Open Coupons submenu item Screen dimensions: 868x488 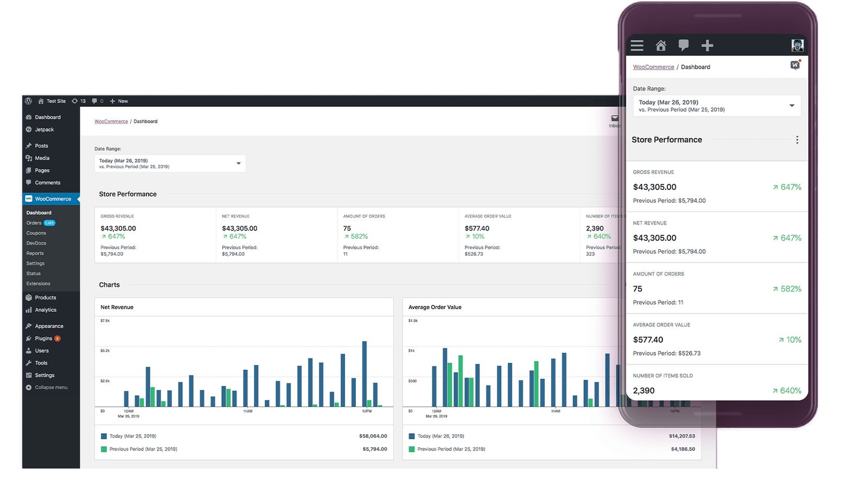coord(36,233)
